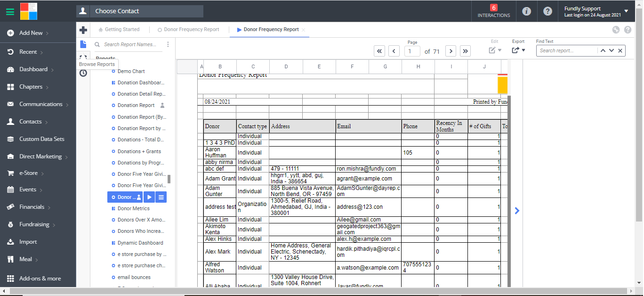644x296 pixels.
Task: Run the selected Donor report play button
Action: [149, 197]
